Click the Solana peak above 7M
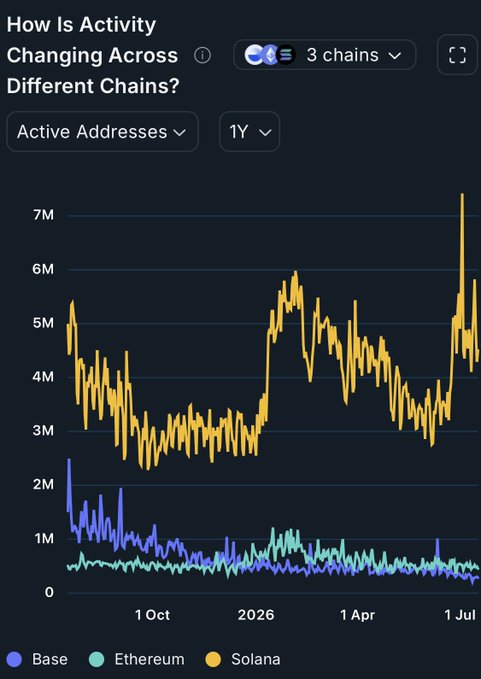The image size is (481, 679). [x=462, y=196]
